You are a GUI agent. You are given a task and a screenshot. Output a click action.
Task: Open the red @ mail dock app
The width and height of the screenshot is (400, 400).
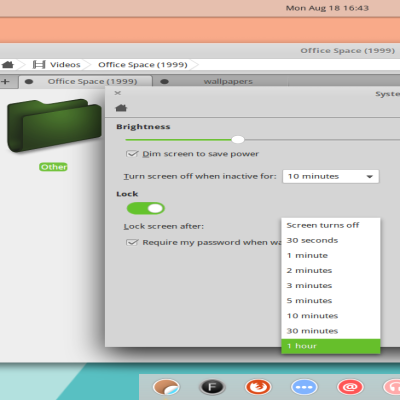[x=350, y=387]
